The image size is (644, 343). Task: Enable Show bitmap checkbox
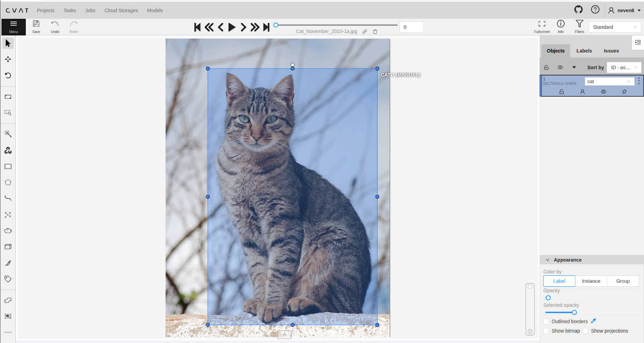pos(546,331)
